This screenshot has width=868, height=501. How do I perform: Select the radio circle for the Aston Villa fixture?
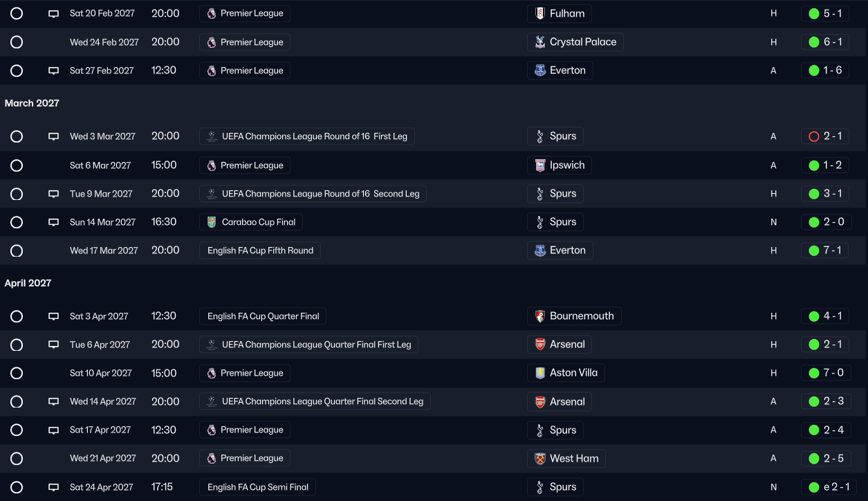tap(17, 373)
